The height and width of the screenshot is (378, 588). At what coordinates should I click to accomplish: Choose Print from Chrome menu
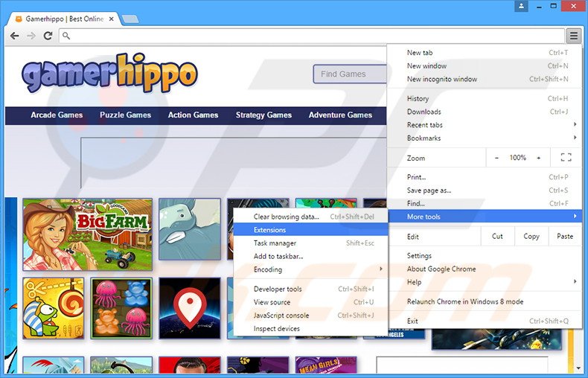[x=485, y=177]
